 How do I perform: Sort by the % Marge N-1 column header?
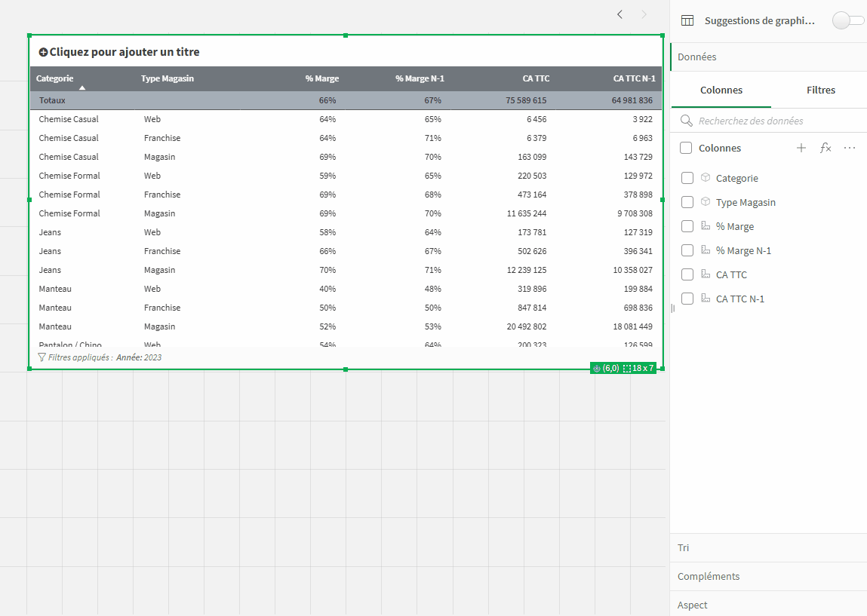coord(420,78)
